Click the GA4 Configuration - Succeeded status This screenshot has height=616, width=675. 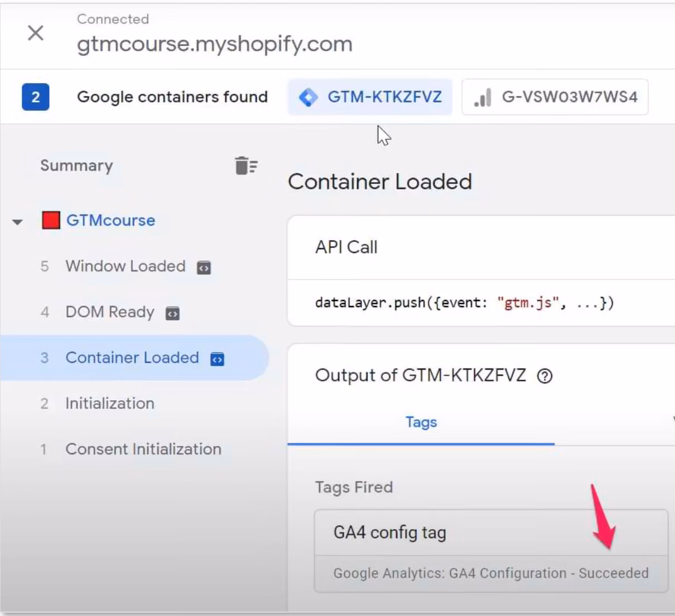click(x=491, y=573)
